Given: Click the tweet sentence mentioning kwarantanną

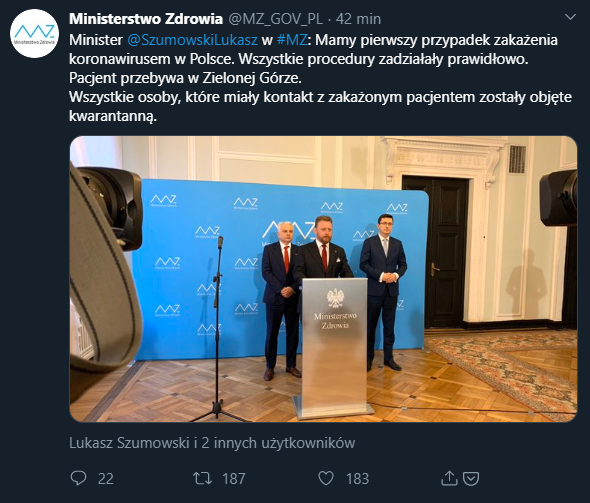Looking at the screenshot, I should point(320,106).
